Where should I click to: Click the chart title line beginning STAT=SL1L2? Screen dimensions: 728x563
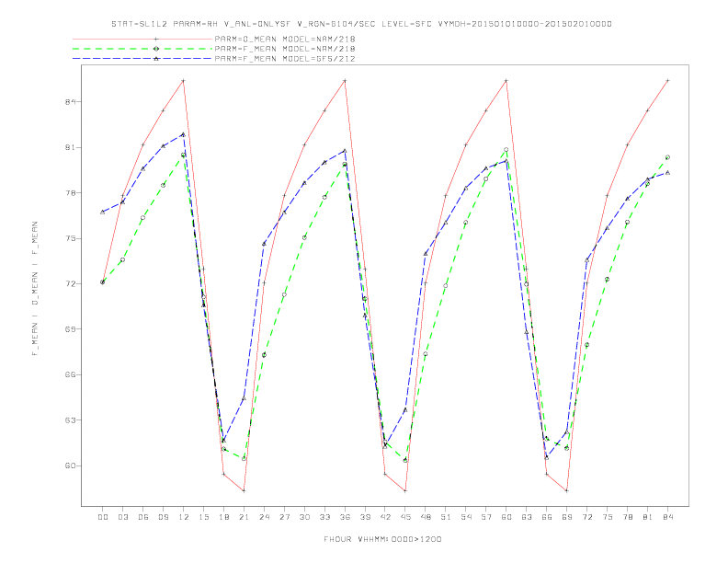(x=361, y=24)
